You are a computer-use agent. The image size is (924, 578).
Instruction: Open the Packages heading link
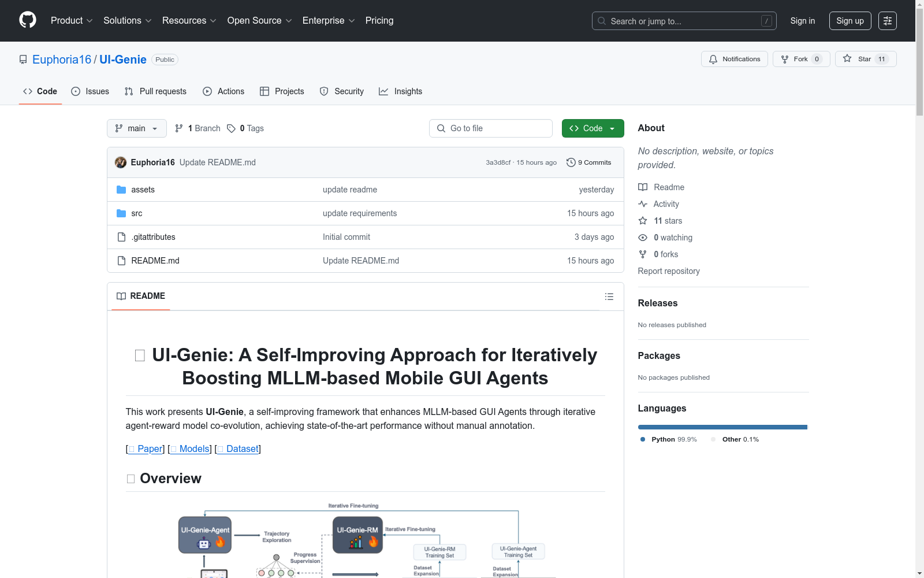[x=659, y=355]
